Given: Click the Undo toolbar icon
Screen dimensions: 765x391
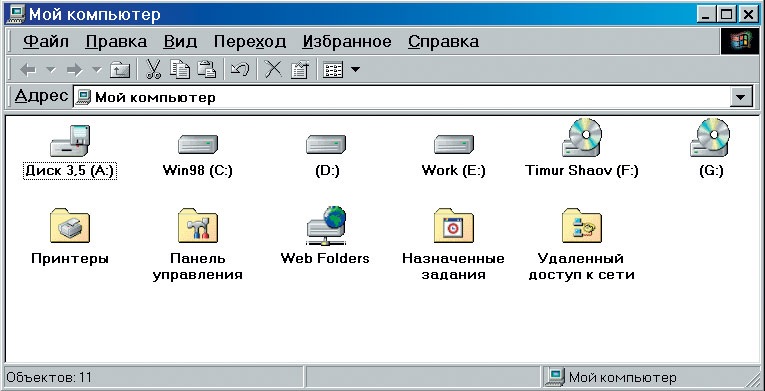Looking at the screenshot, I should pos(240,70).
